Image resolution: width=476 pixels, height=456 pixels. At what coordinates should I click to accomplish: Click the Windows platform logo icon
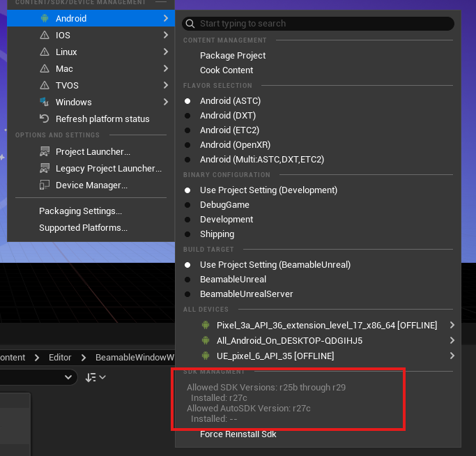click(x=45, y=102)
